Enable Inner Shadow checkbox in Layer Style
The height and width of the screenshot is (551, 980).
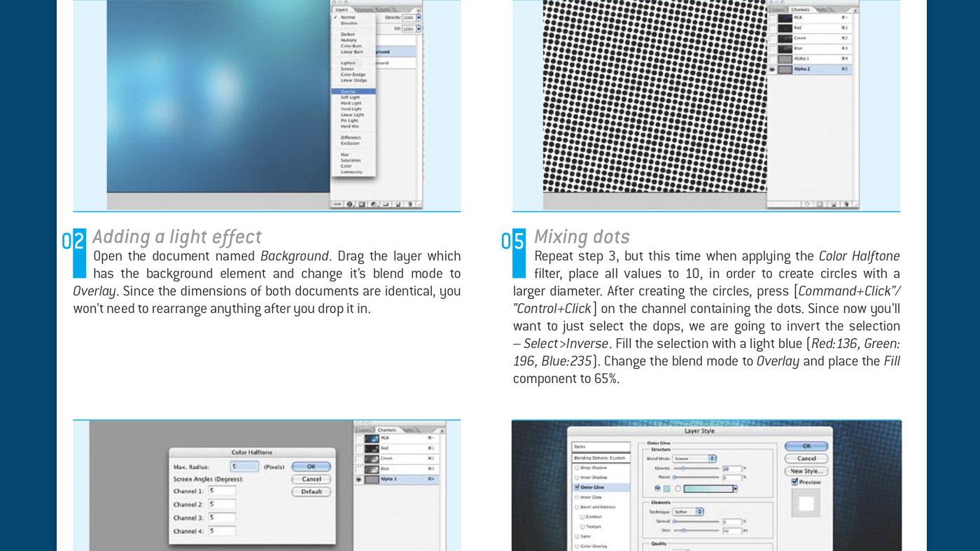577,477
